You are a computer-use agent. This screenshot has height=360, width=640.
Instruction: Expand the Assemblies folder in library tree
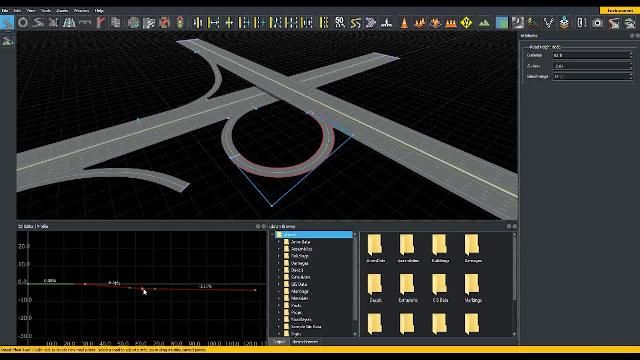point(279,249)
